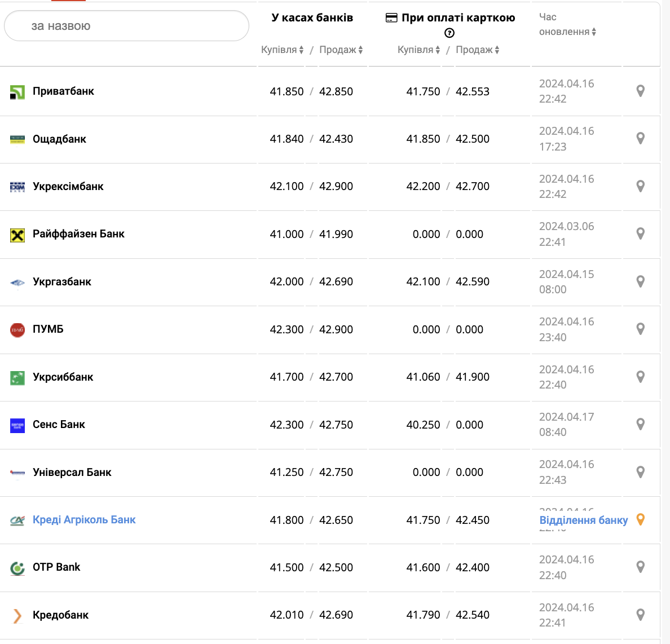
Task: Show ПУМБ branch locations via pin icon
Action: (x=640, y=329)
